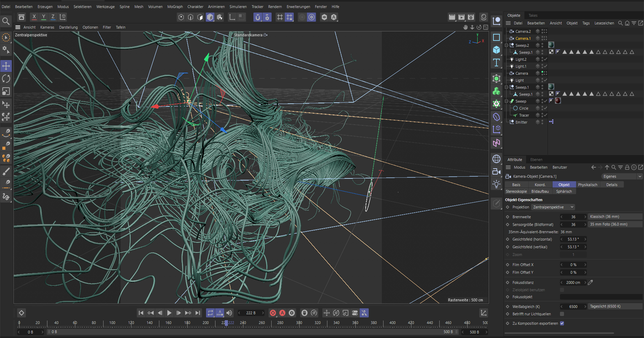Toggle Betrifft nur Lichtquellen checkbox
The image size is (644, 338).
[562, 314]
